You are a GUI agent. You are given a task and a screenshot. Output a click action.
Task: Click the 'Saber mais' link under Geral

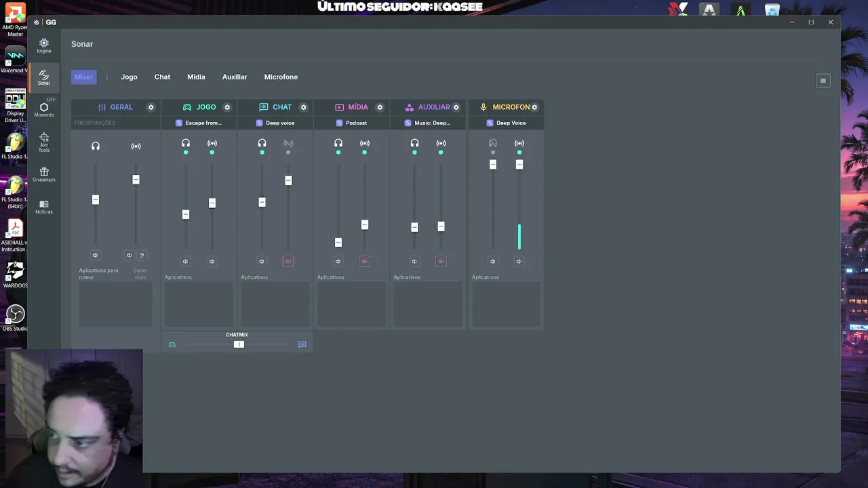[x=140, y=274]
